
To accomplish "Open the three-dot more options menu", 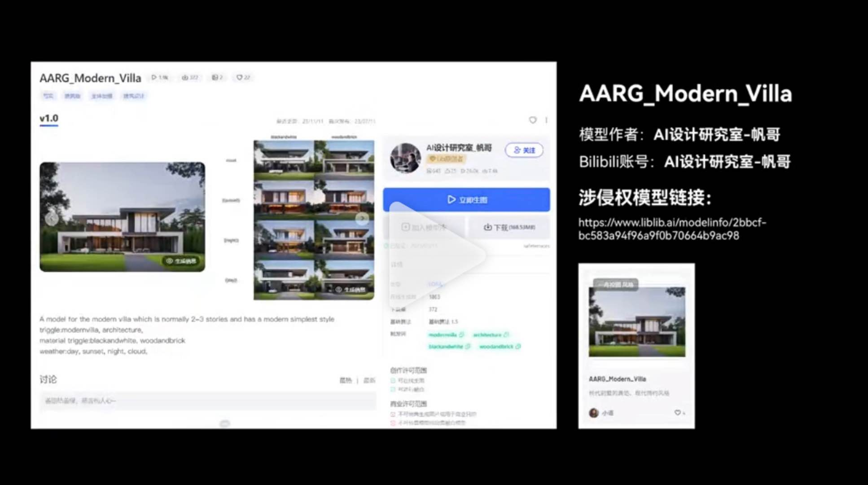I will tap(546, 120).
